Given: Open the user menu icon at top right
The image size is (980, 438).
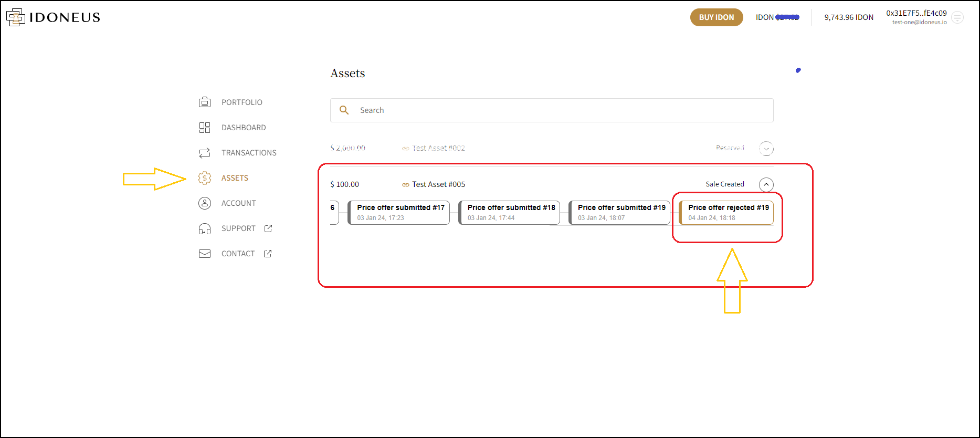Looking at the screenshot, I should 957,18.
